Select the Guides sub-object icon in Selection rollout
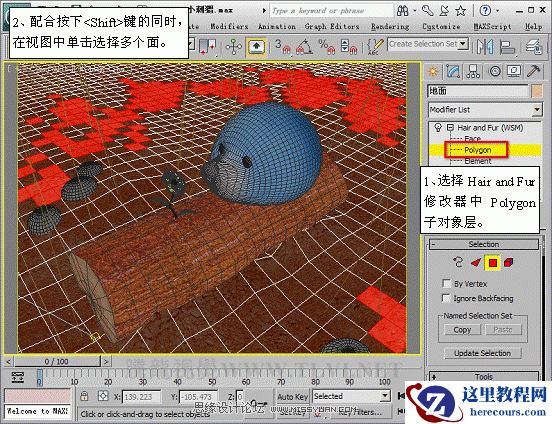Image resolution: width=552 pixels, height=424 pixels. (x=458, y=262)
